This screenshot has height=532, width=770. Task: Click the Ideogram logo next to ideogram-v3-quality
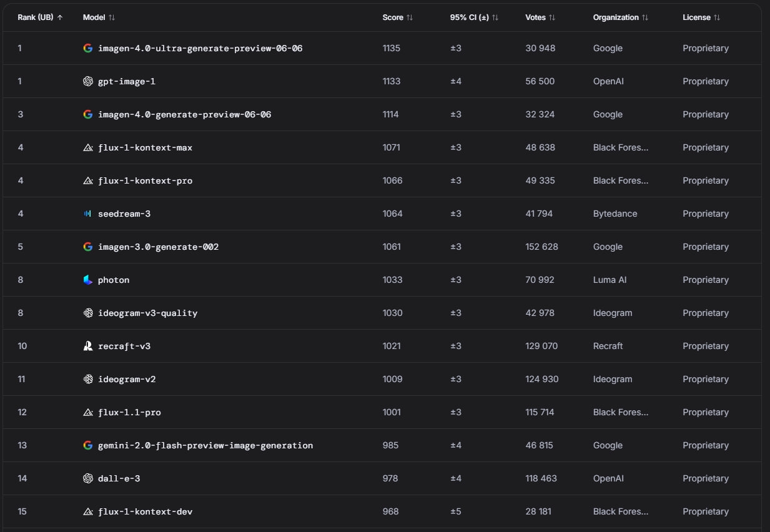[x=87, y=313]
